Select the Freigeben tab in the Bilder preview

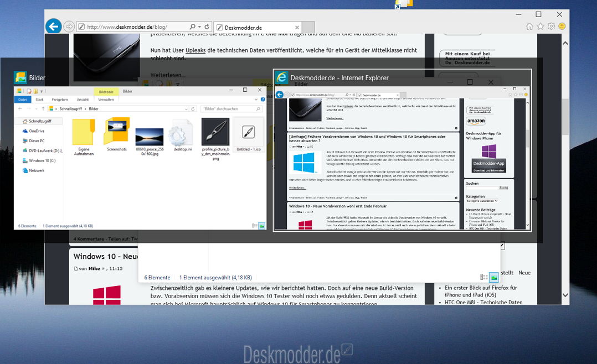pyautogui.click(x=60, y=100)
